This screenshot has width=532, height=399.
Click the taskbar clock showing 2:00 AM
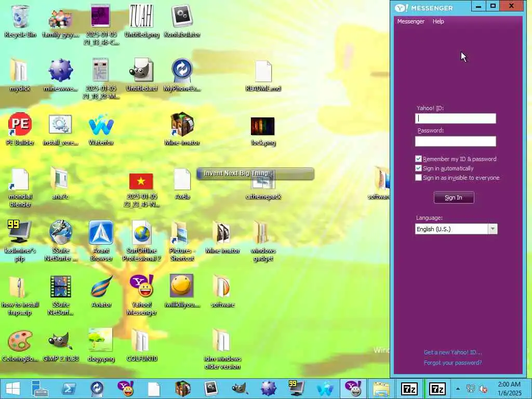509,389
